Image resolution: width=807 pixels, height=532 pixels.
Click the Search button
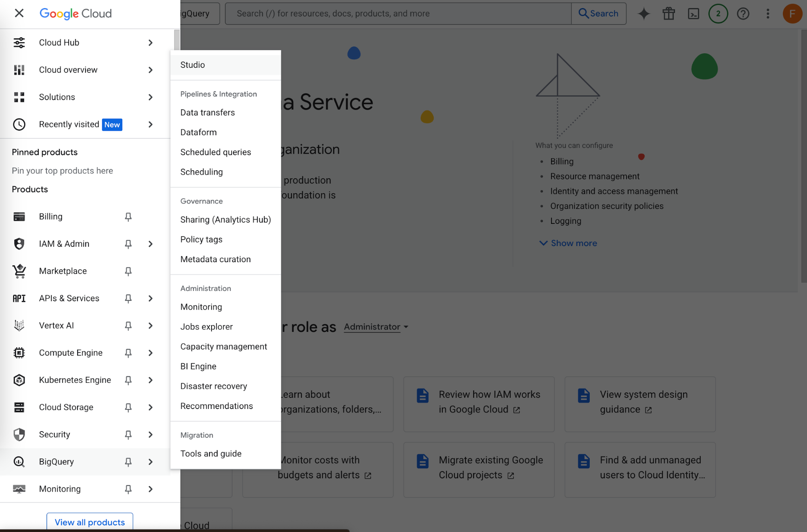[599, 13]
